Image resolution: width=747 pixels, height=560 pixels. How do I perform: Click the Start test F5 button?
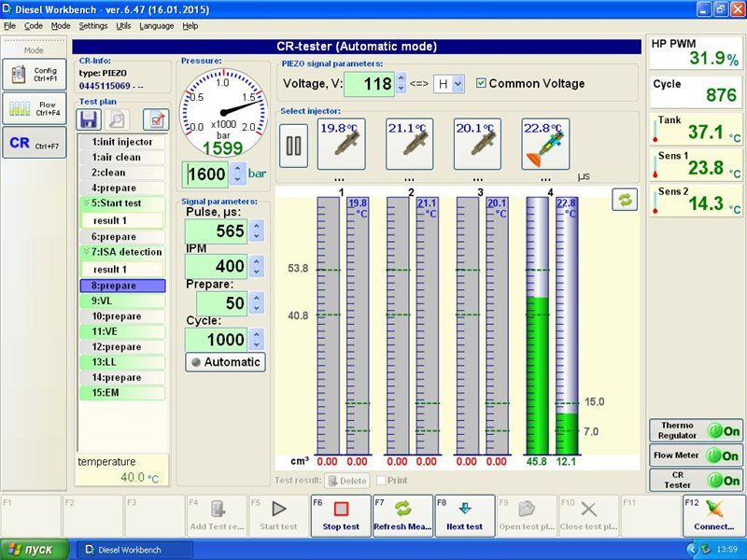(278, 516)
